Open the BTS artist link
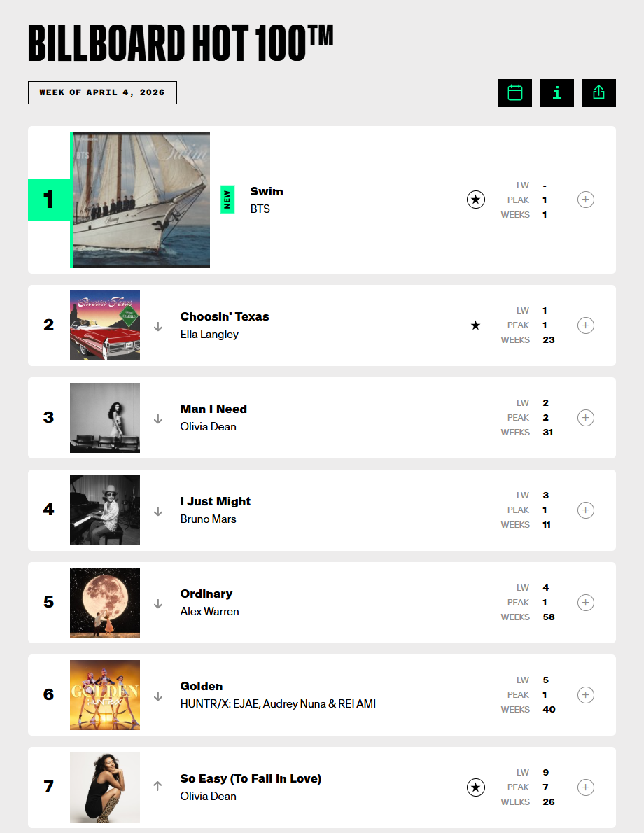 [x=260, y=209]
